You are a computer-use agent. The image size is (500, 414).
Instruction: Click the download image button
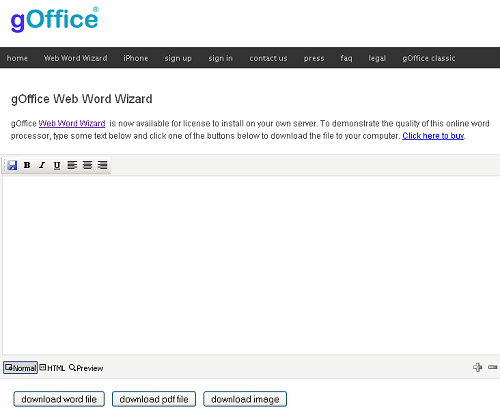(x=245, y=399)
